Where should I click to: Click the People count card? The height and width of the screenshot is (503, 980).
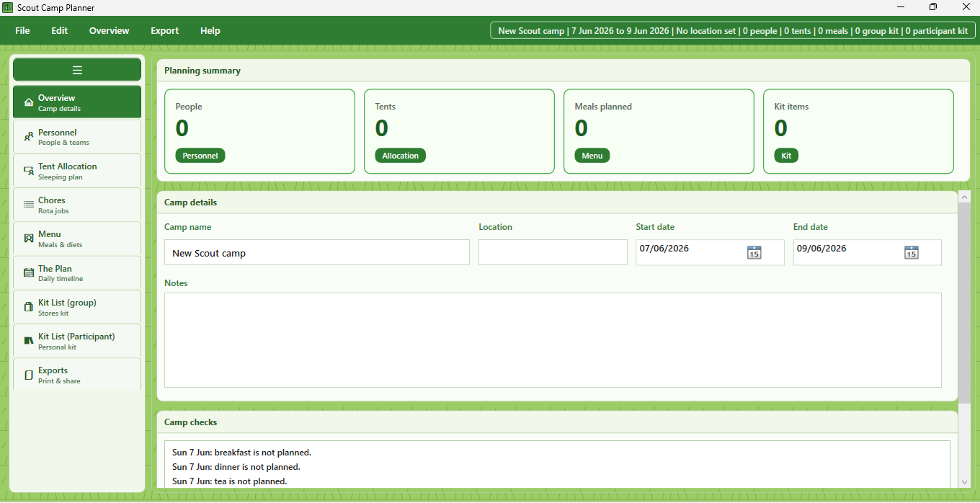point(259,131)
